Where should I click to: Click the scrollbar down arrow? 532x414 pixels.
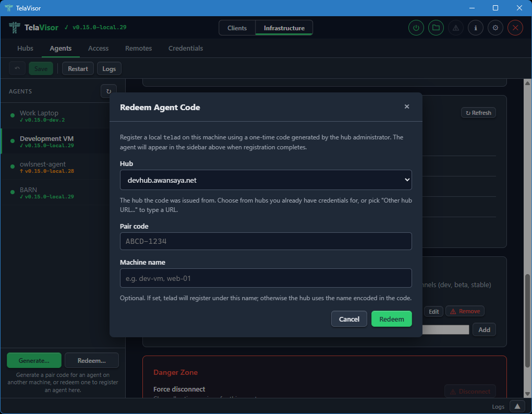[x=527, y=394]
